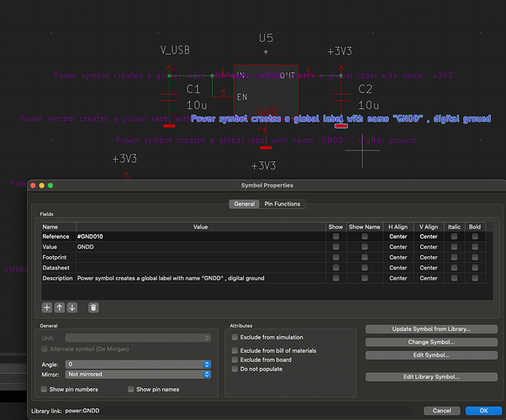Cancel the Symbol Properties dialog
This screenshot has width=506, height=420.
pyautogui.click(x=442, y=411)
